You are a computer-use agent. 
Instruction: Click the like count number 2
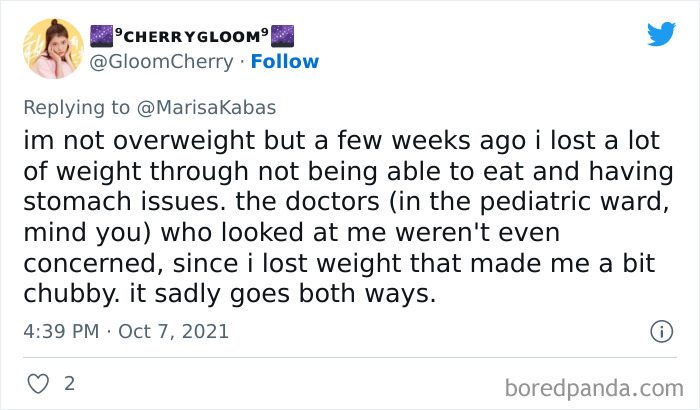click(x=69, y=383)
